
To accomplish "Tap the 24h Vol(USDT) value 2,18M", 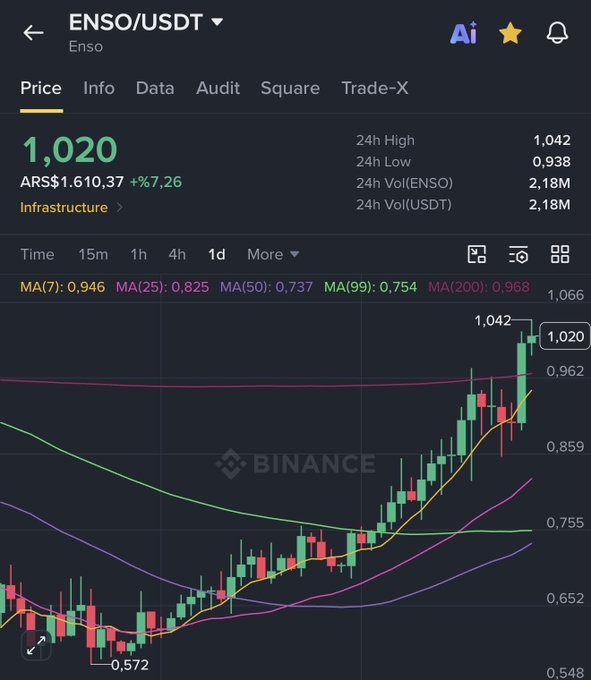I will [549, 205].
